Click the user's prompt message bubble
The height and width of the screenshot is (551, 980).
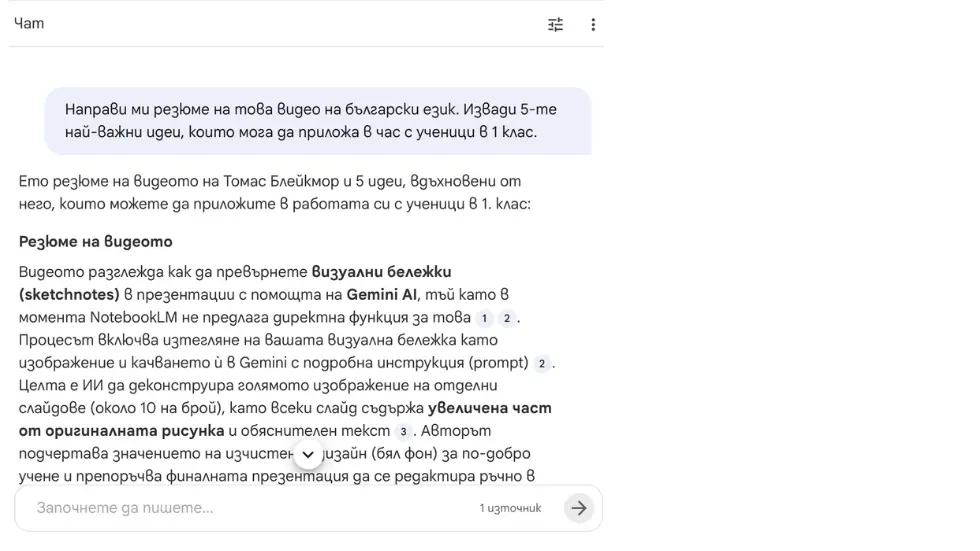click(317, 121)
